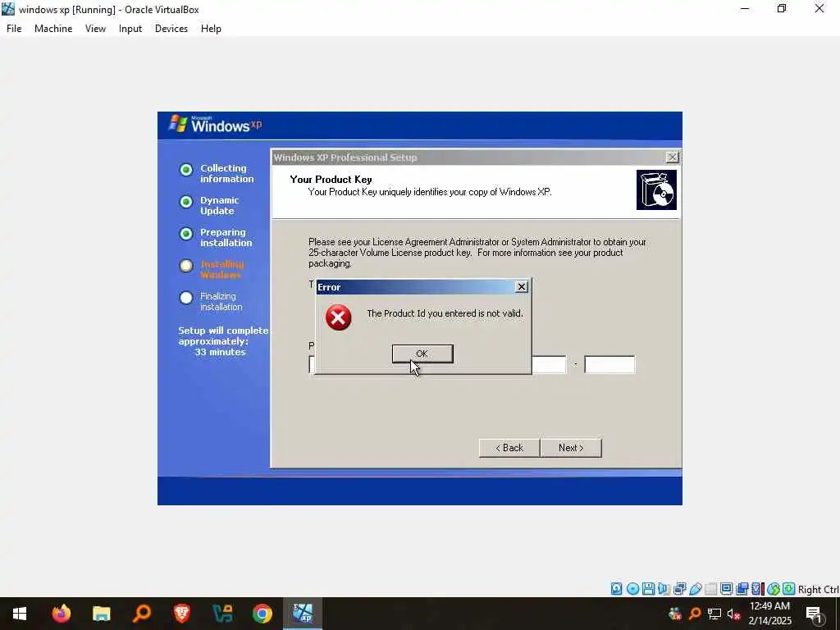Viewport: 840px width, 630px height.
Task: Click OK in the Error dialog
Action: pyautogui.click(x=422, y=354)
